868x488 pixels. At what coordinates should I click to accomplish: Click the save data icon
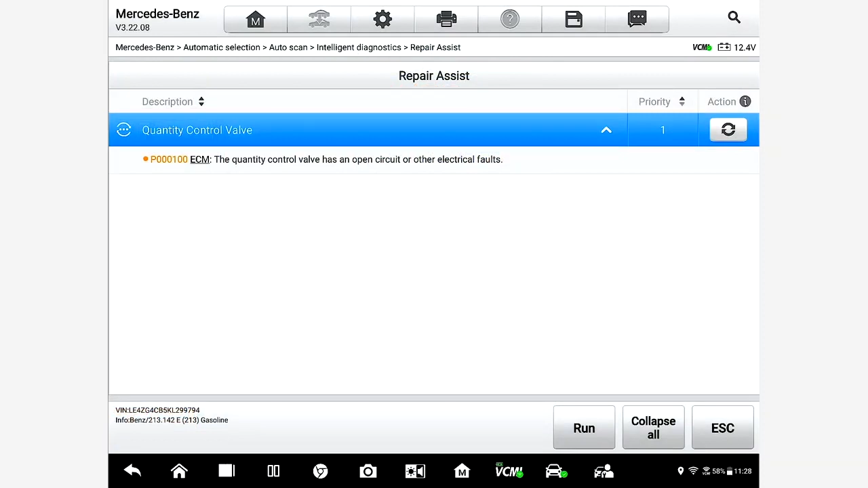[574, 20]
